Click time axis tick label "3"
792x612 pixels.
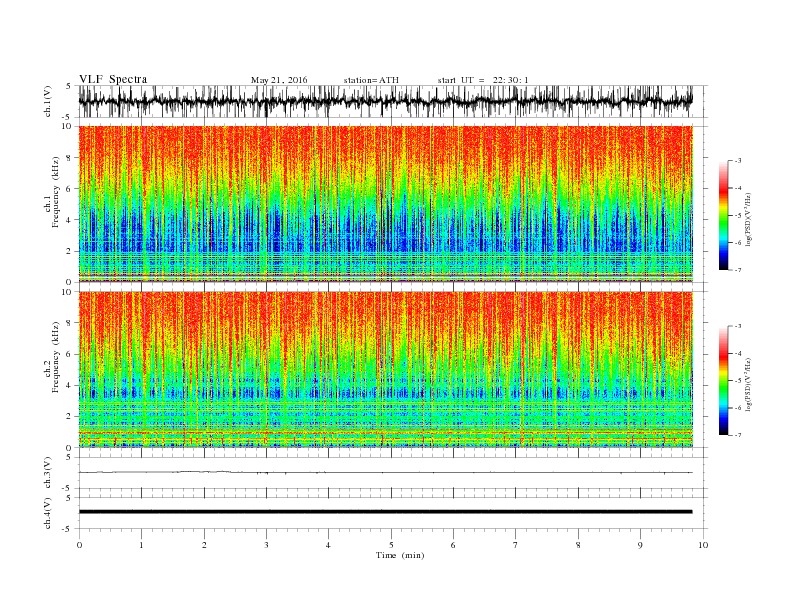tap(266, 545)
